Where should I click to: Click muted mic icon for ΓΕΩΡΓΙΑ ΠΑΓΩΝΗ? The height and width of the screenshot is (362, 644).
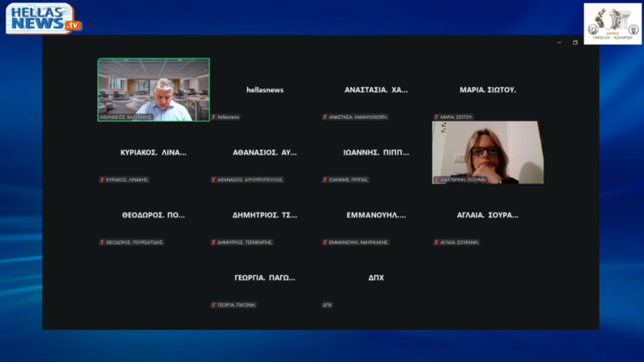pyautogui.click(x=213, y=305)
